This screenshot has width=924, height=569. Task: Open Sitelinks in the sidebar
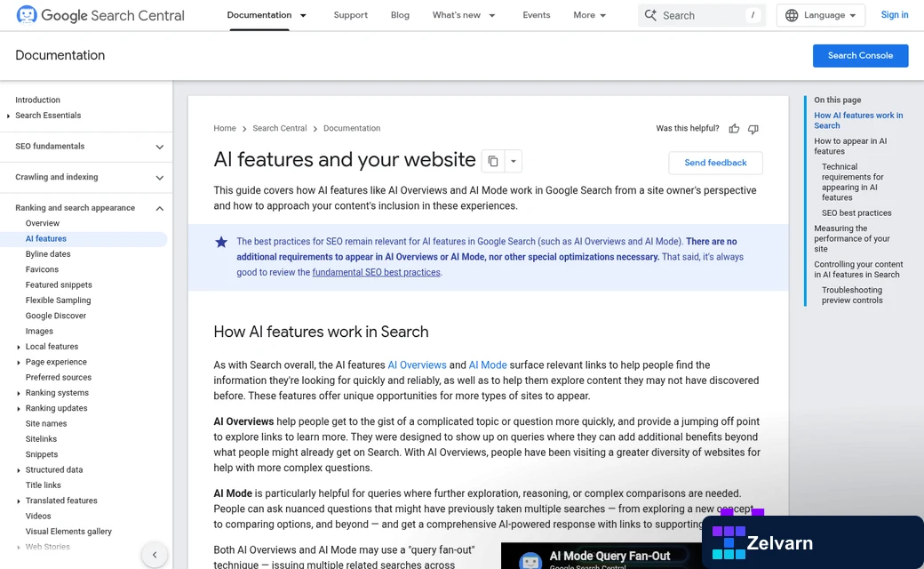[x=41, y=438]
